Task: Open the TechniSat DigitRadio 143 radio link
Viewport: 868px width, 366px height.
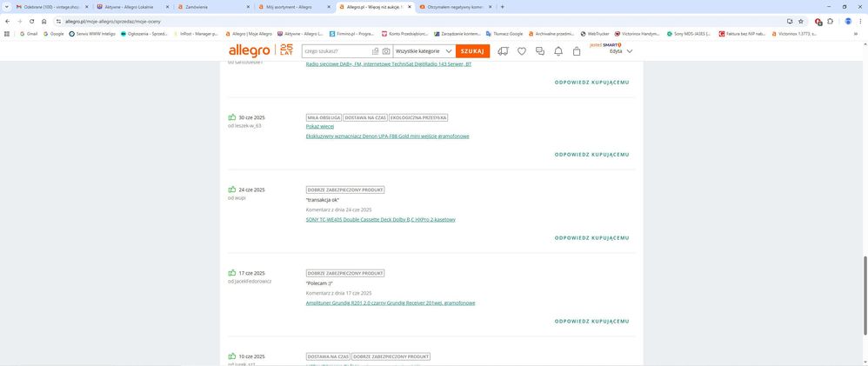Action: pyautogui.click(x=389, y=64)
